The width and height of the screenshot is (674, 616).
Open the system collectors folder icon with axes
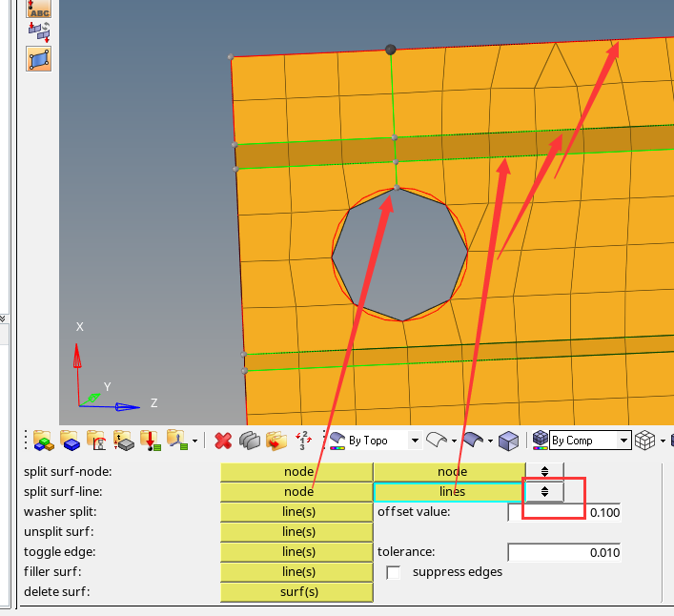coord(177,441)
